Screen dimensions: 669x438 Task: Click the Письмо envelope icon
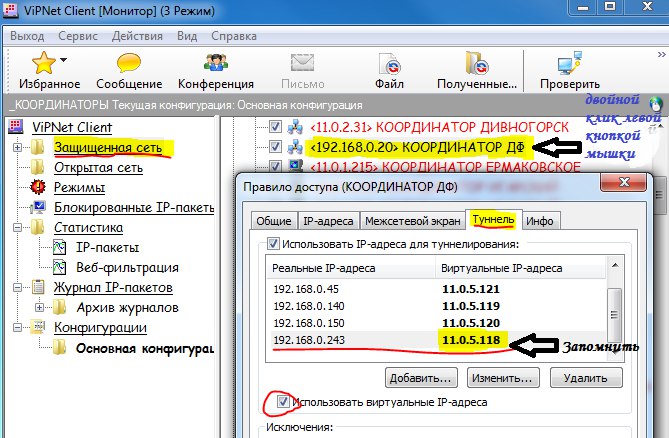pos(302,63)
